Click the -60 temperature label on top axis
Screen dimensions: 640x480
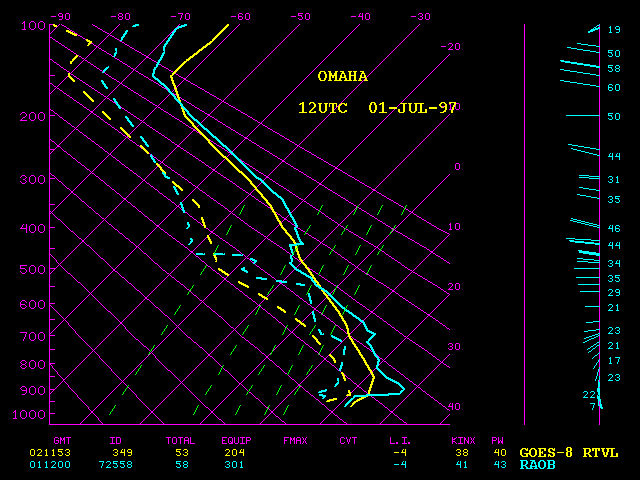point(240,17)
